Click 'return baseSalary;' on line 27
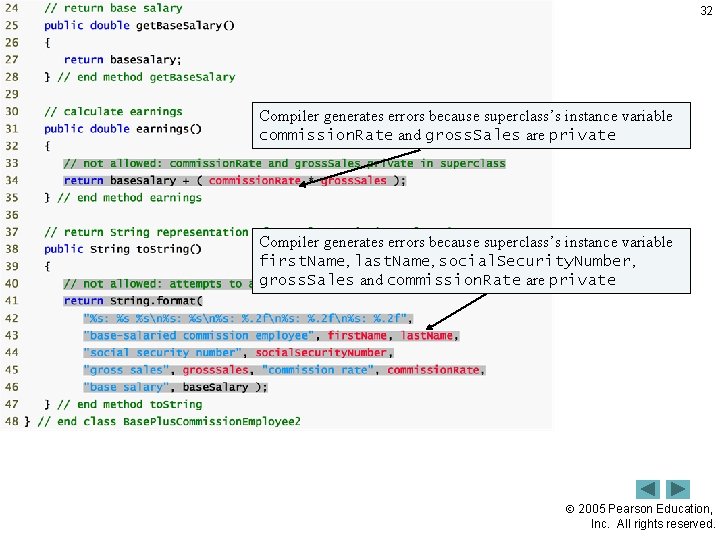Image resolution: width=720 pixels, height=540 pixels. pyautogui.click(x=123, y=60)
